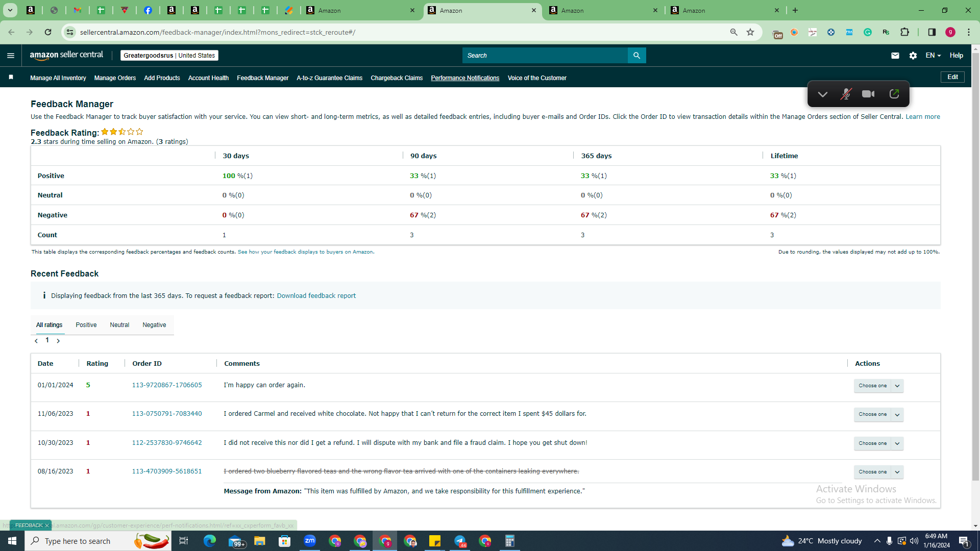
Task: Open Zoom from the taskbar
Action: [310, 541]
